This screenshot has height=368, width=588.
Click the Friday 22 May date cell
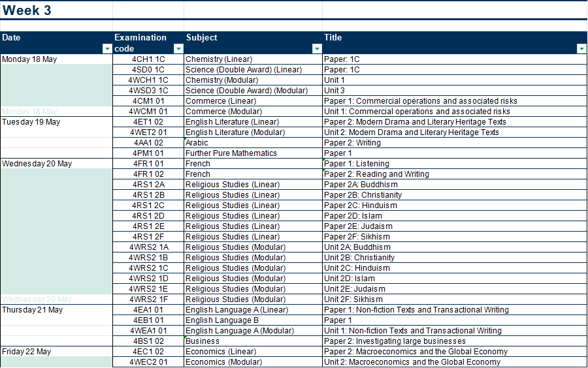27,352
